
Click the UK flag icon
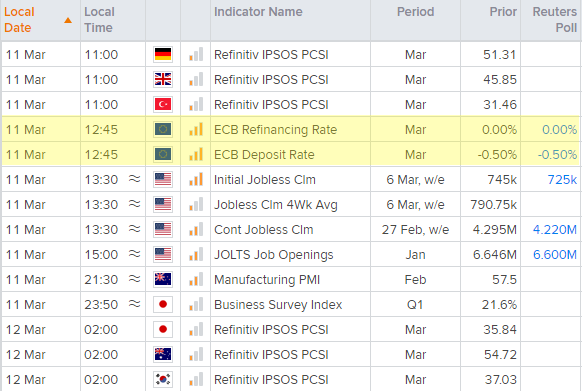tap(163, 79)
